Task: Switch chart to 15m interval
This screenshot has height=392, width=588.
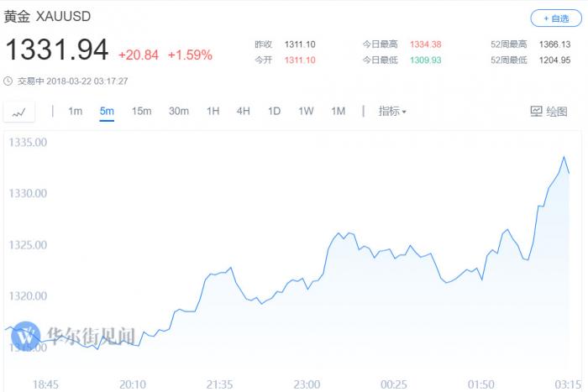Action: [x=141, y=112]
